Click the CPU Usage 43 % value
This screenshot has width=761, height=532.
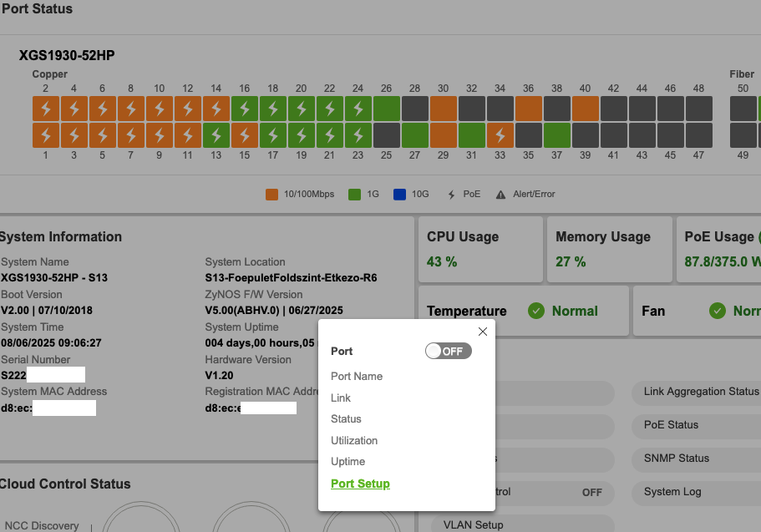click(442, 261)
